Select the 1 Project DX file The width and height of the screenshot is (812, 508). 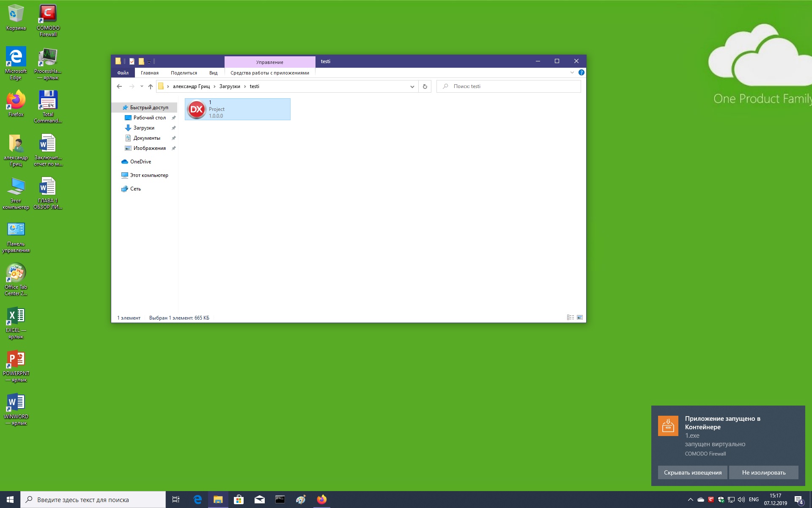click(x=237, y=109)
